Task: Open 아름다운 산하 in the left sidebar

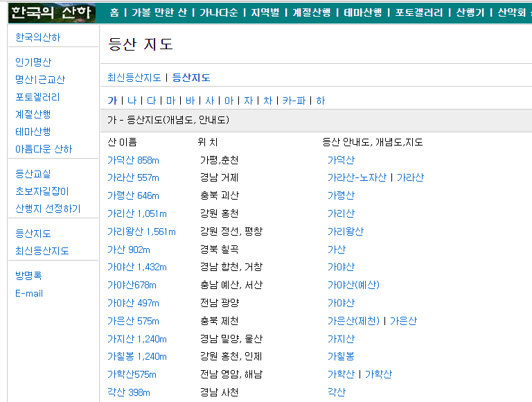Action: 44,149
